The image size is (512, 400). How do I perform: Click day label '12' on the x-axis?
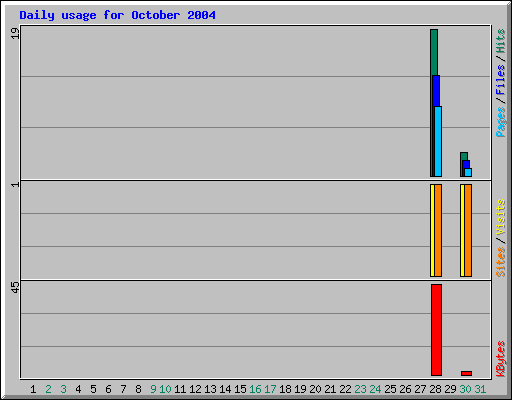point(195,389)
